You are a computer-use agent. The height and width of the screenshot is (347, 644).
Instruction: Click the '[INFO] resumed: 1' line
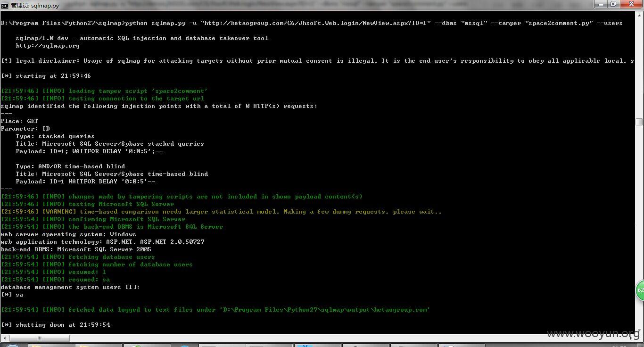tap(53, 272)
